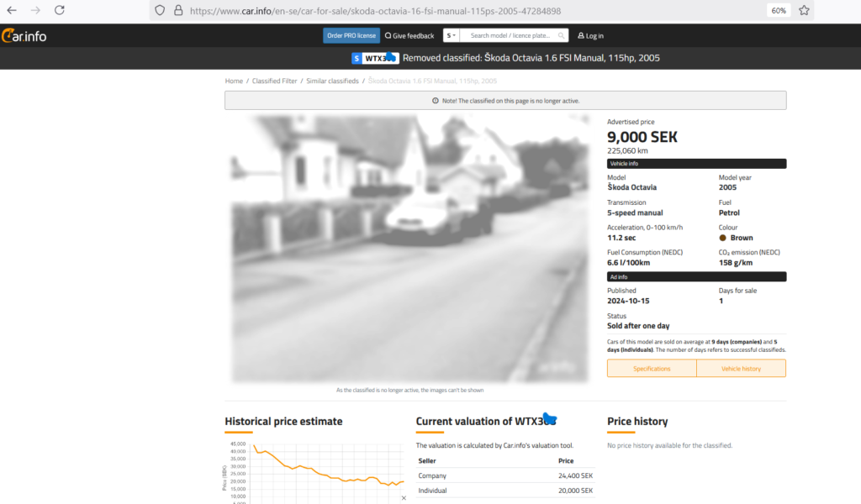Open the Classified Filter breadcrumb

pos(274,81)
